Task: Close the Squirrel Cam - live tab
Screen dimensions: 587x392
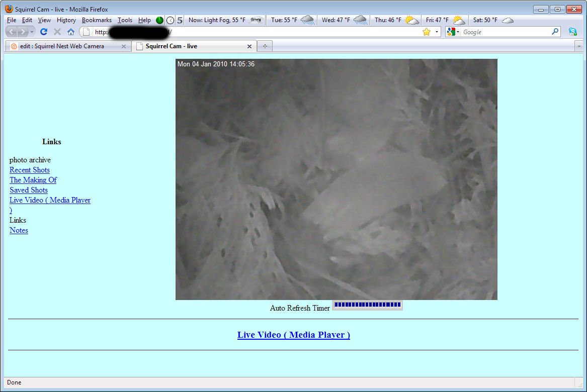Action: coord(249,46)
